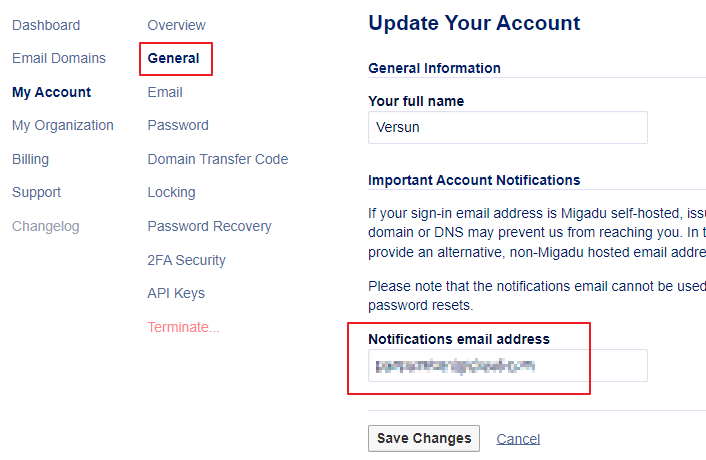Screen dimensions: 706x460
Task: Click the full name text field
Action: point(507,127)
